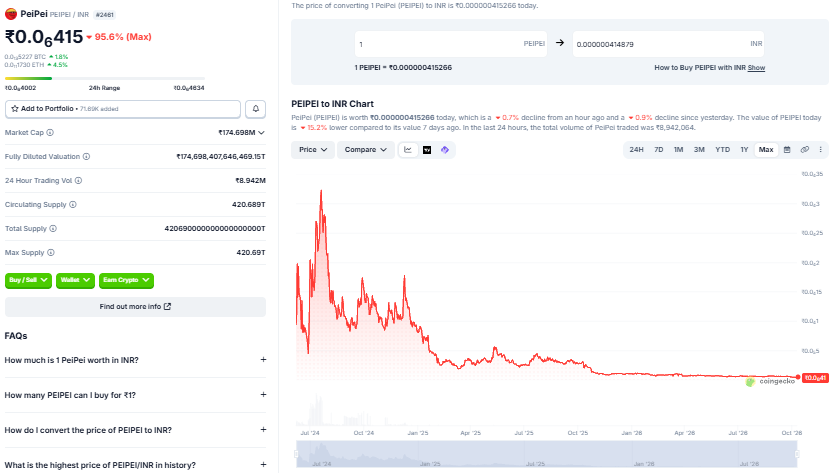
Task: Open Market Cap info tooltip icon
Action: pyautogui.click(x=50, y=132)
